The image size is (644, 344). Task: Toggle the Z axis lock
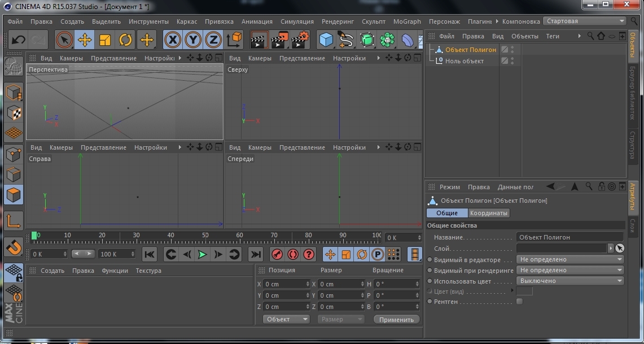pos(213,40)
